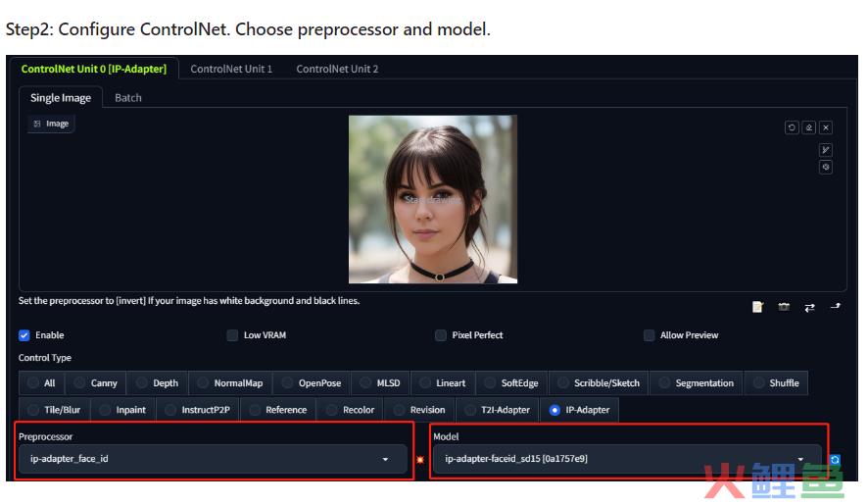868x504 pixels.
Task: Refresh the model list
Action: point(835,459)
